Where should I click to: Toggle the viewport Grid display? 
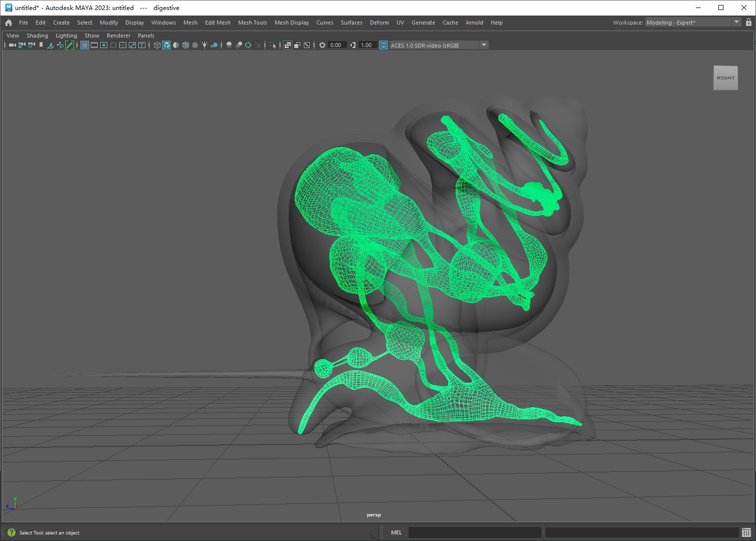[x=85, y=45]
